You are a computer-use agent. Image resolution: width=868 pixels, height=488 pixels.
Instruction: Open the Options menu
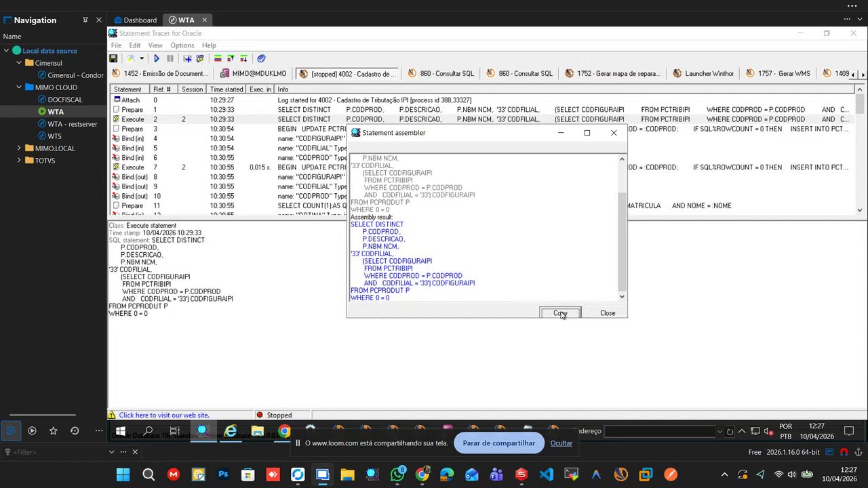point(182,45)
